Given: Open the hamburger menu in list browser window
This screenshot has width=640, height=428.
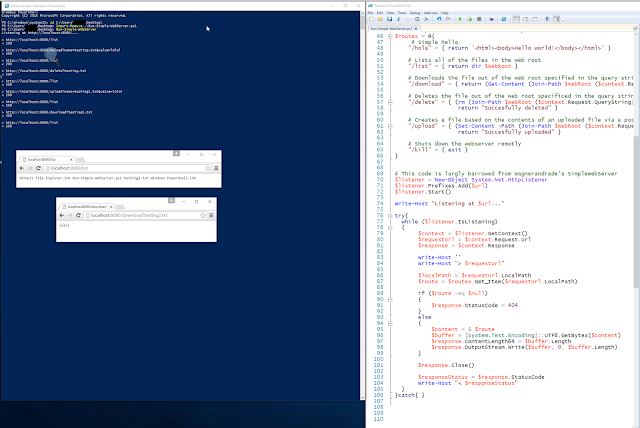Looking at the screenshot, I should 216,168.
